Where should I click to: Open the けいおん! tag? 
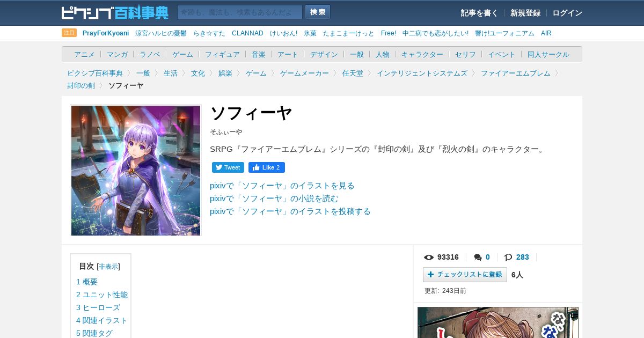coord(283,33)
